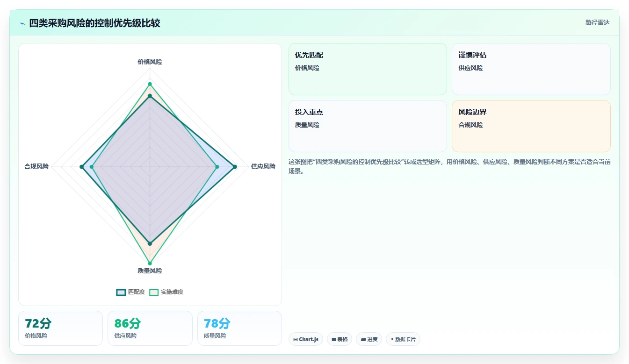Click the 86分 供应风险 score card
The width and height of the screenshot is (629, 364).
150,328
